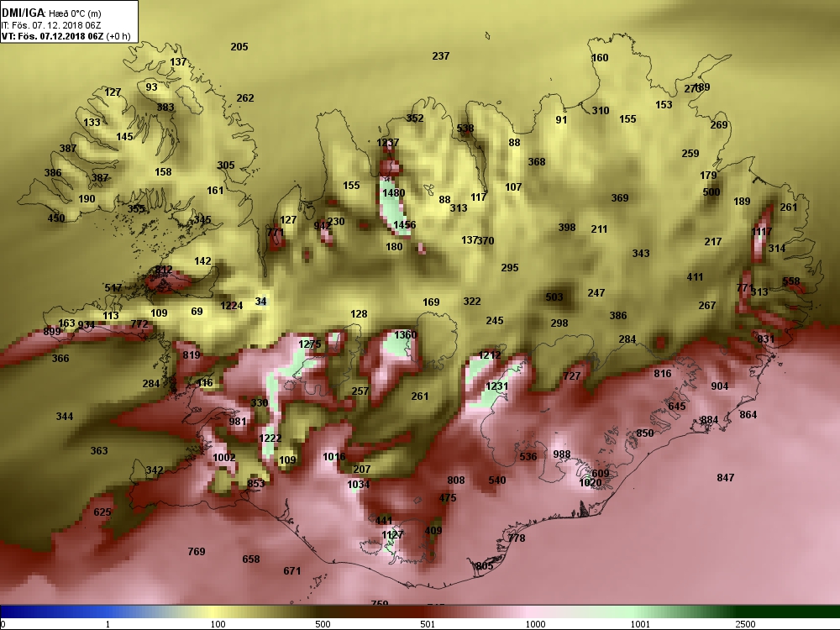
Task: Click the map value '727'
Action: (571, 376)
